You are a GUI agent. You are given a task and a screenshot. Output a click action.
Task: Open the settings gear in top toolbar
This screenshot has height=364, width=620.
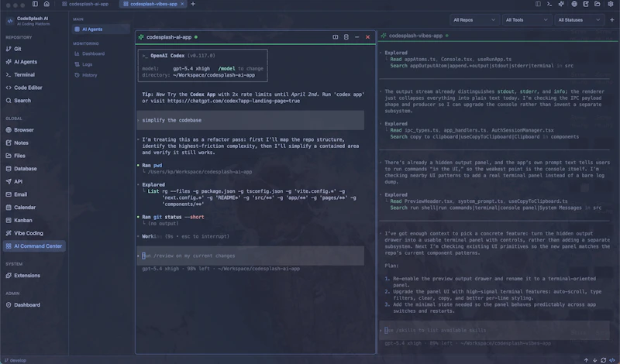pyautogui.click(x=610, y=4)
